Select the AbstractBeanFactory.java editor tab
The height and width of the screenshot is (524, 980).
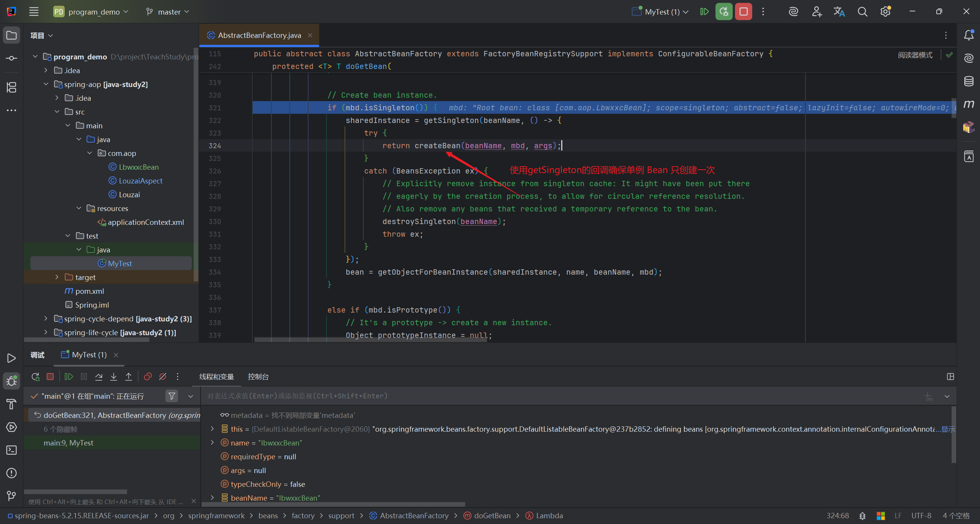coord(259,35)
